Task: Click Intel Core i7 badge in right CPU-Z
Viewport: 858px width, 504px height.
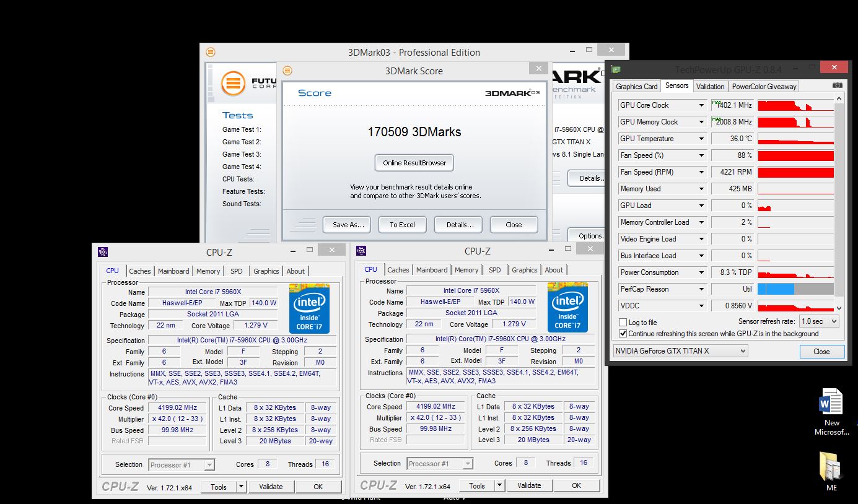Action: [x=567, y=307]
